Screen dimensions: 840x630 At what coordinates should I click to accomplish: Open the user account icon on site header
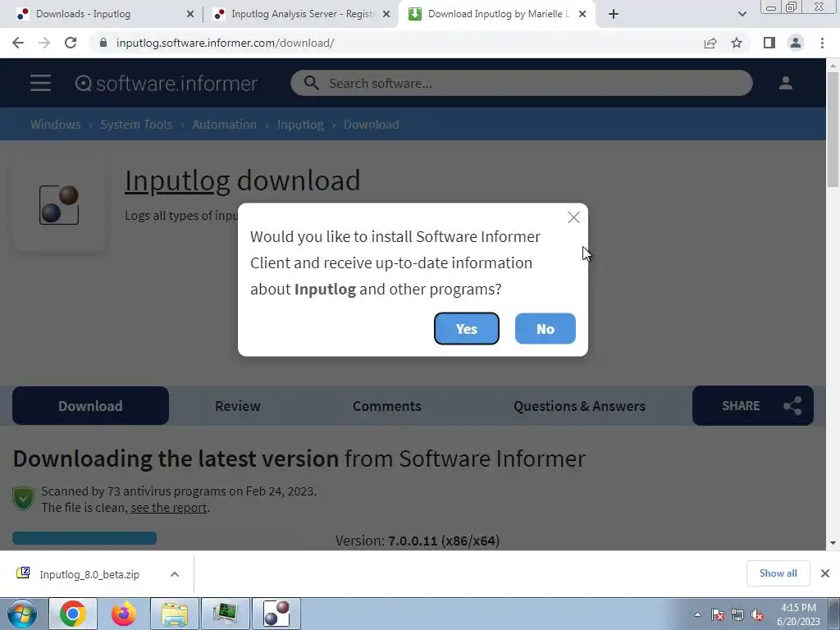(x=785, y=83)
